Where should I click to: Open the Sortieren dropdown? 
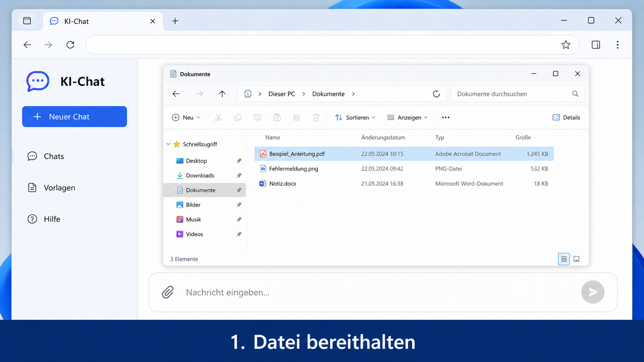coord(355,117)
